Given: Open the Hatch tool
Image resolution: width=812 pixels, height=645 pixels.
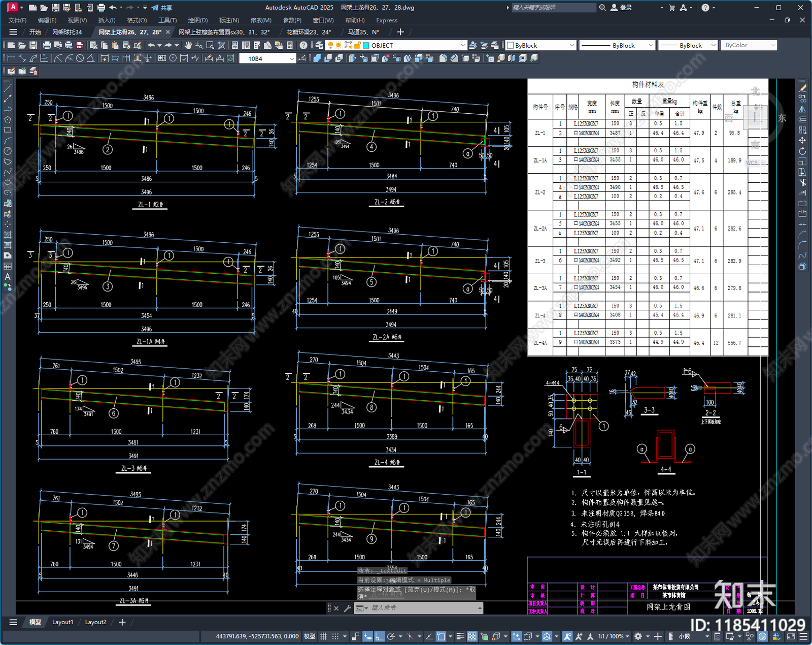Looking at the screenshot, I should (8, 235).
